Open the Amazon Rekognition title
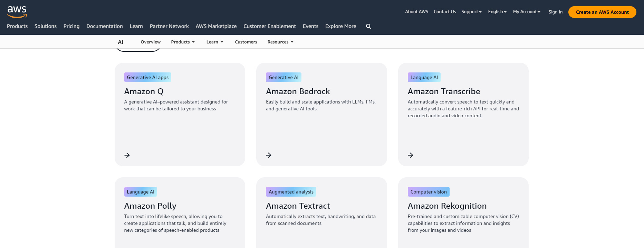Image resolution: width=644 pixels, height=248 pixels. tap(447, 206)
